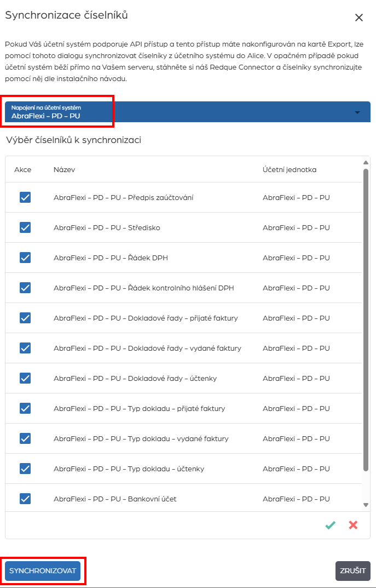Uncheck Dokladové řady – přijaté faktury

(25, 318)
